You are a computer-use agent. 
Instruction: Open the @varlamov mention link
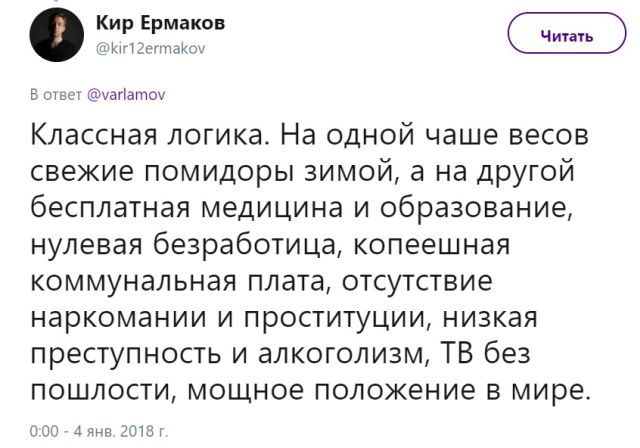coord(127,95)
